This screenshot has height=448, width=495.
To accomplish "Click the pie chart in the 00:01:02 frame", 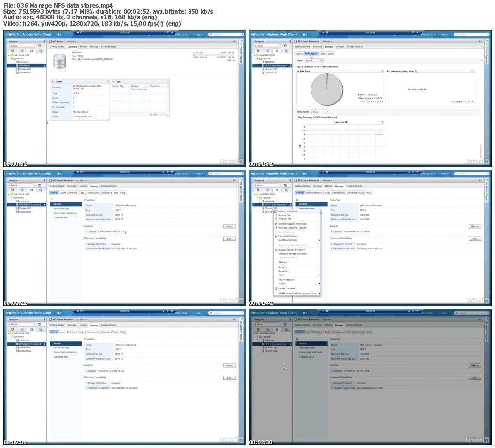I will click(327, 90).
